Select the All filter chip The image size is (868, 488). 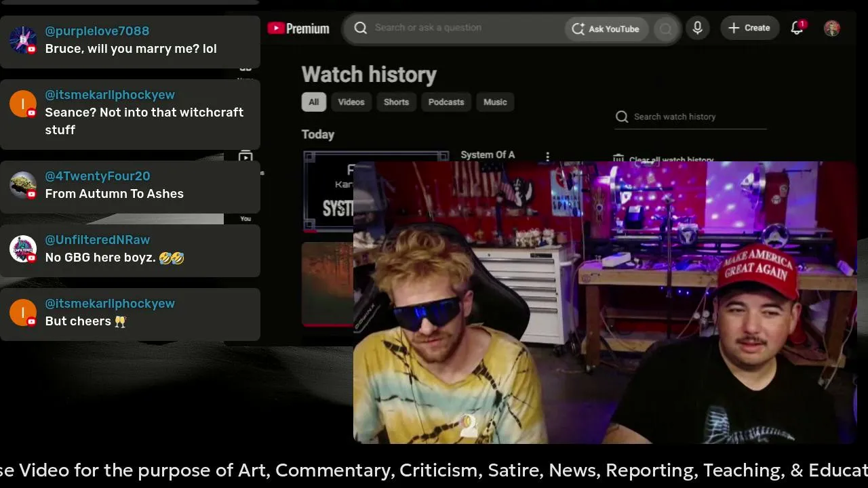[x=314, y=102]
